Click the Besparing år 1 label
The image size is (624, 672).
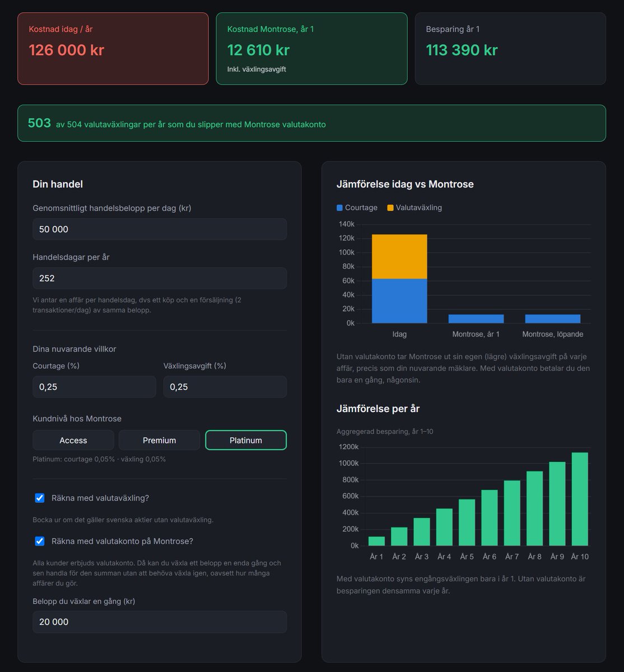[x=453, y=29]
